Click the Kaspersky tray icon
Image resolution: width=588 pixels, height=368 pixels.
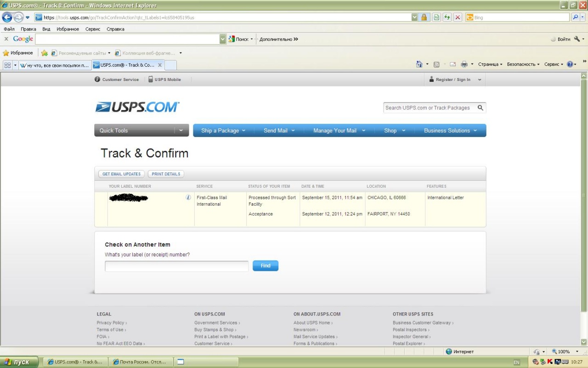pos(550,362)
